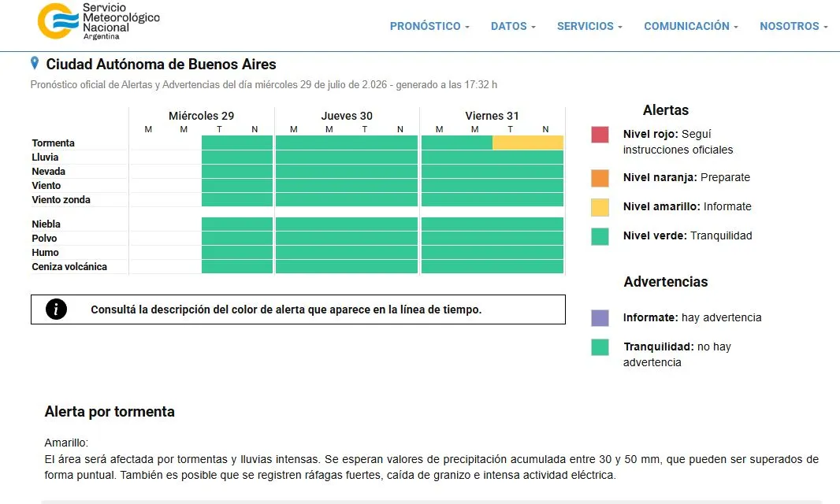
Task: Click the Nivel naranja: Preparate label
Action: click(687, 178)
